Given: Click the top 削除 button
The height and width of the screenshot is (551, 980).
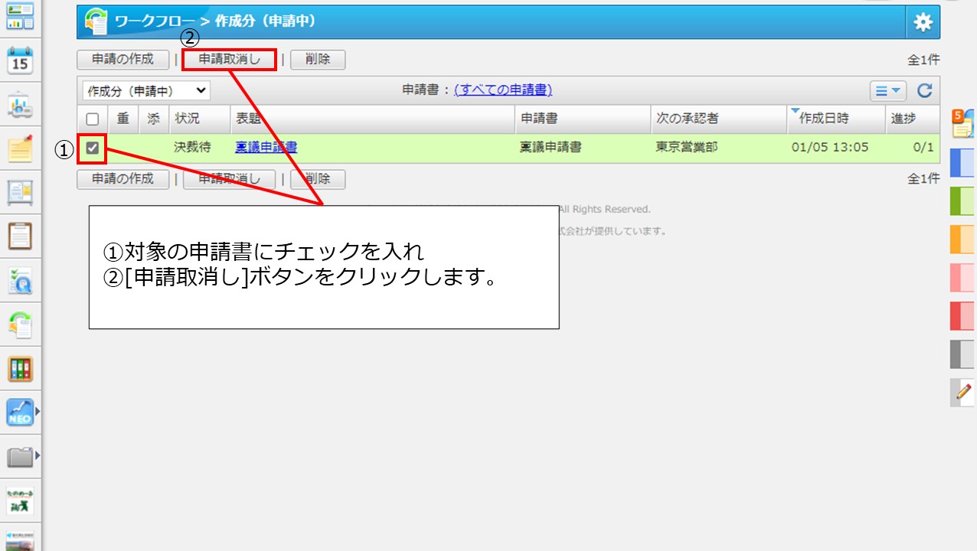Looking at the screenshot, I should click(318, 59).
